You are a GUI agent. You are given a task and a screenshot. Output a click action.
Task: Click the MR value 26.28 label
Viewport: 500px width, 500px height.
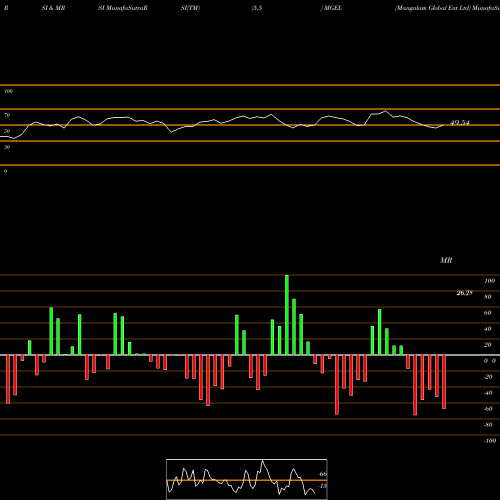coord(464,293)
